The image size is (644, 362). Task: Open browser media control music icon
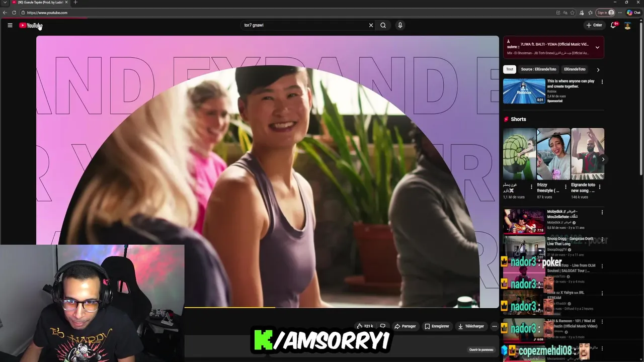coord(582,13)
